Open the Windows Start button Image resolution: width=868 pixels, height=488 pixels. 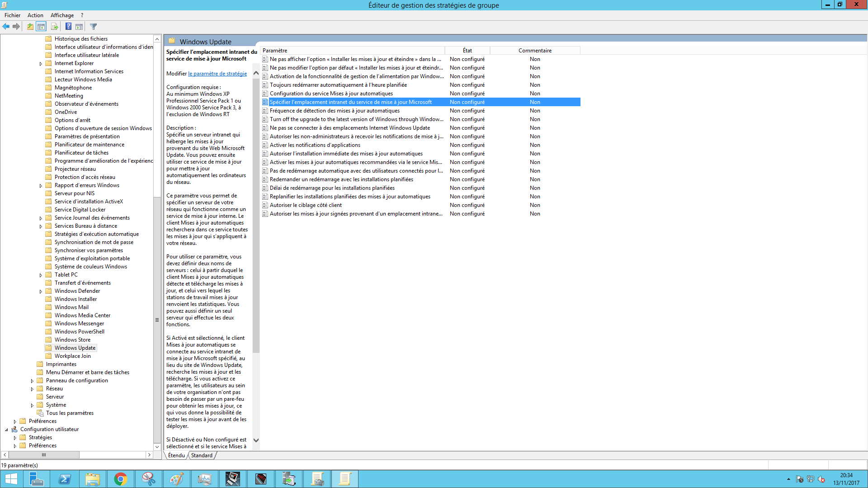[x=11, y=479]
